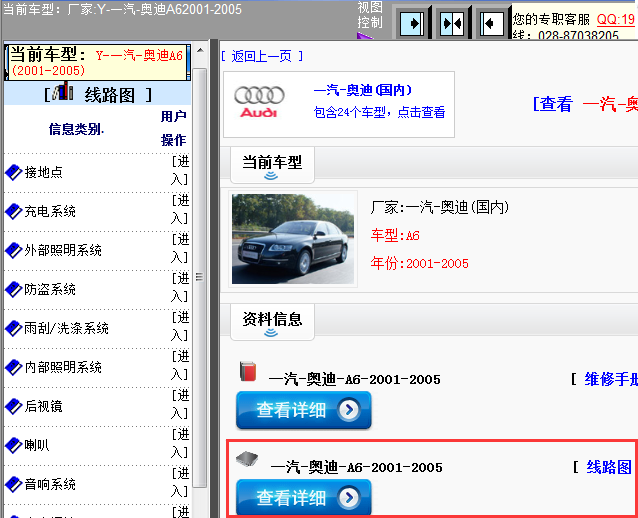The height and width of the screenshot is (518, 638).
Task: Click the 后视镜 list item text
Action: pos(44,407)
